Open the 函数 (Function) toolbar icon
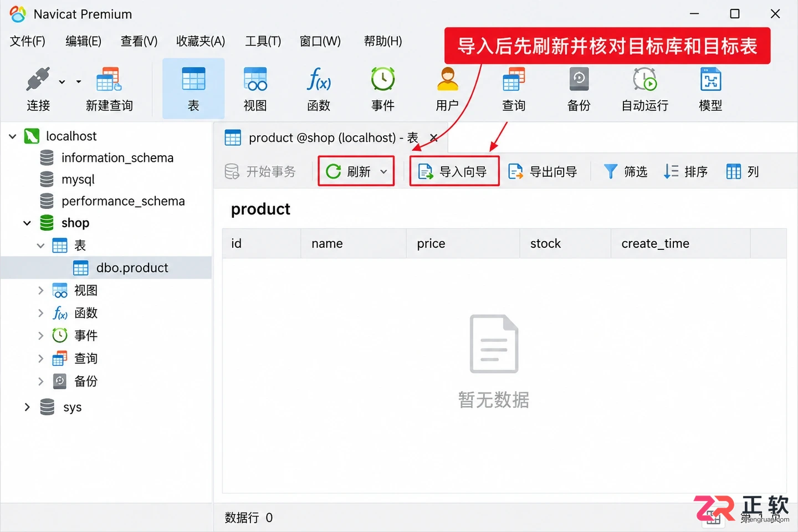 (x=319, y=89)
